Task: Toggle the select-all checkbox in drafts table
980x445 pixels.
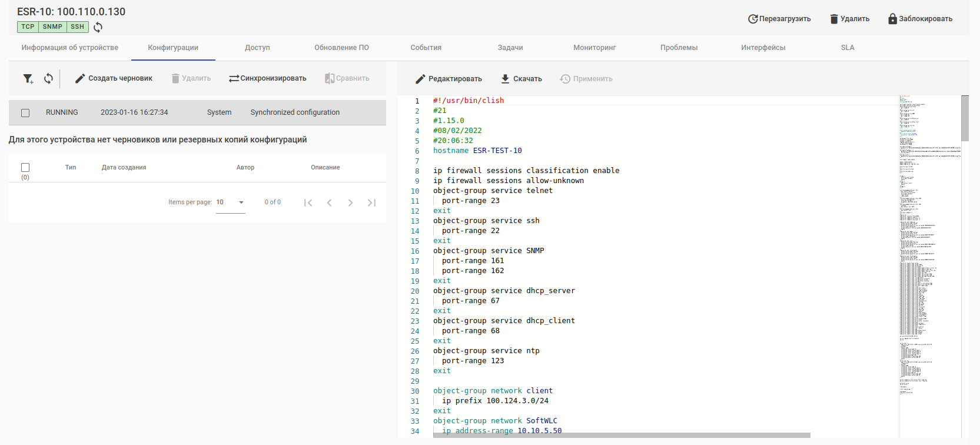Action: tap(25, 168)
